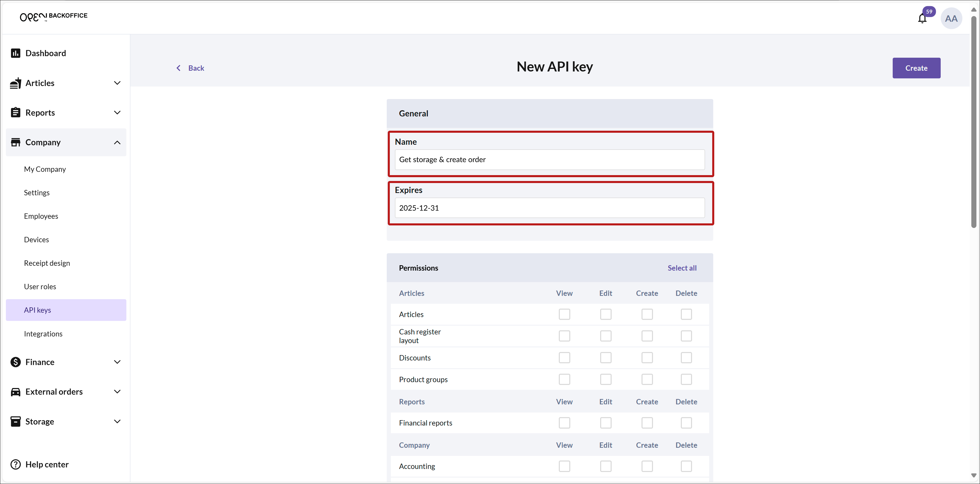The height and width of the screenshot is (484, 980).
Task: Check Create permission for Discounts
Action: click(647, 358)
